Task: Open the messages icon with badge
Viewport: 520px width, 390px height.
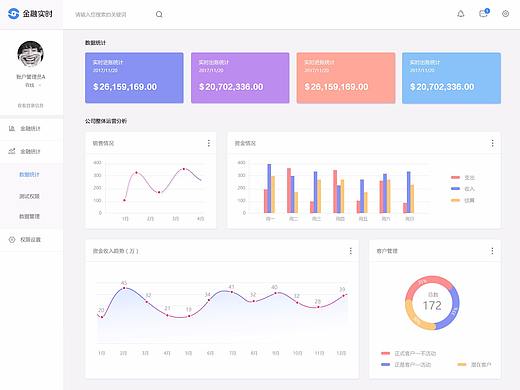Action: coord(484,13)
